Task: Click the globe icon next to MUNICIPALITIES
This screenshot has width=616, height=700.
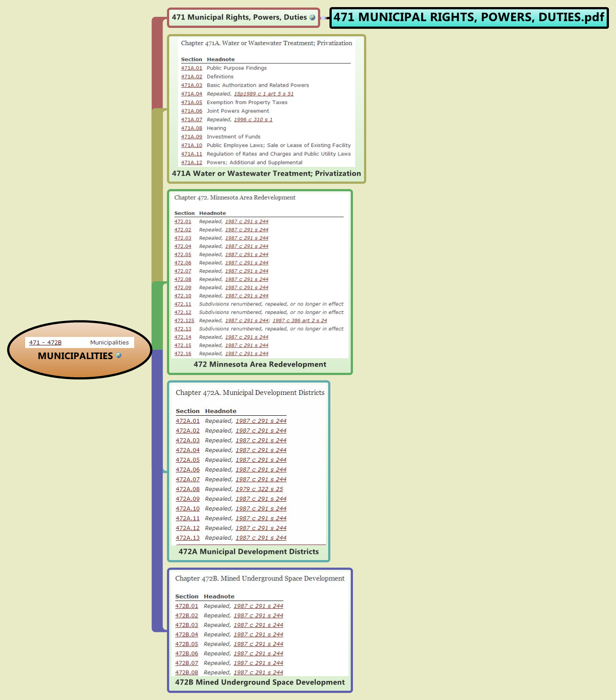Action: tap(118, 355)
